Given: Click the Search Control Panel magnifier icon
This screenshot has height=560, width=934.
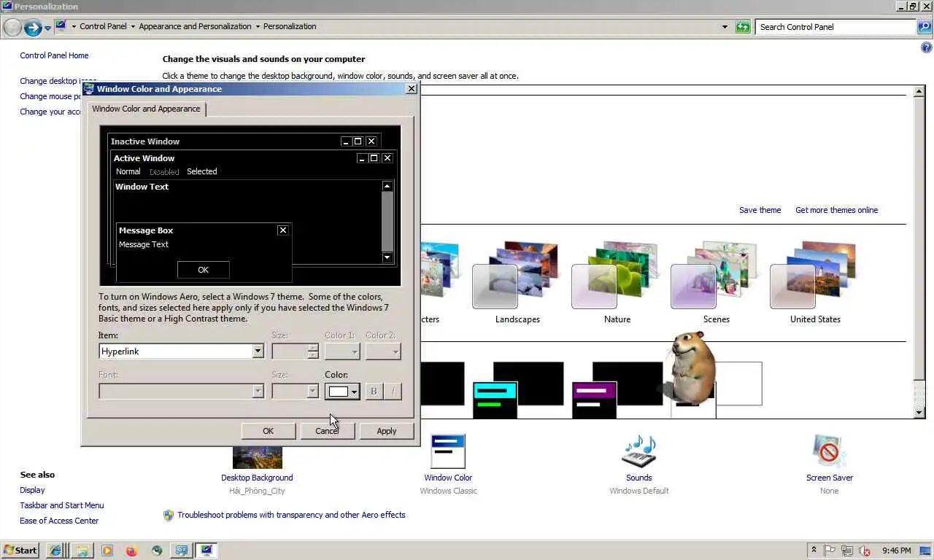Looking at the screenshot, I should [x=924, y=27].
